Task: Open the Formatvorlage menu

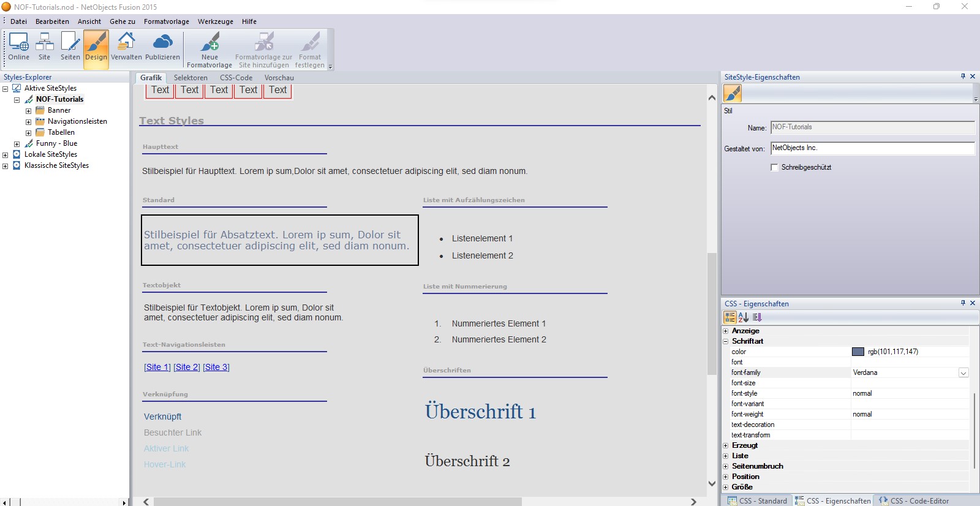Action: [166, 21]
